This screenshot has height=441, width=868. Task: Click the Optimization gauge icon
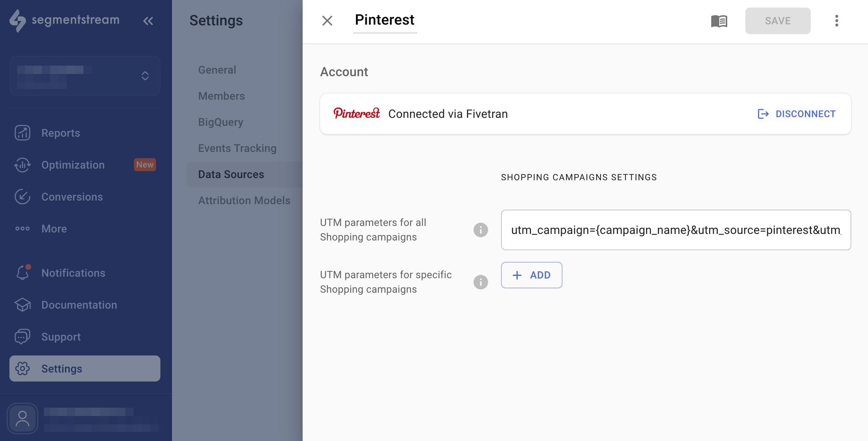[x=22, y=165]
